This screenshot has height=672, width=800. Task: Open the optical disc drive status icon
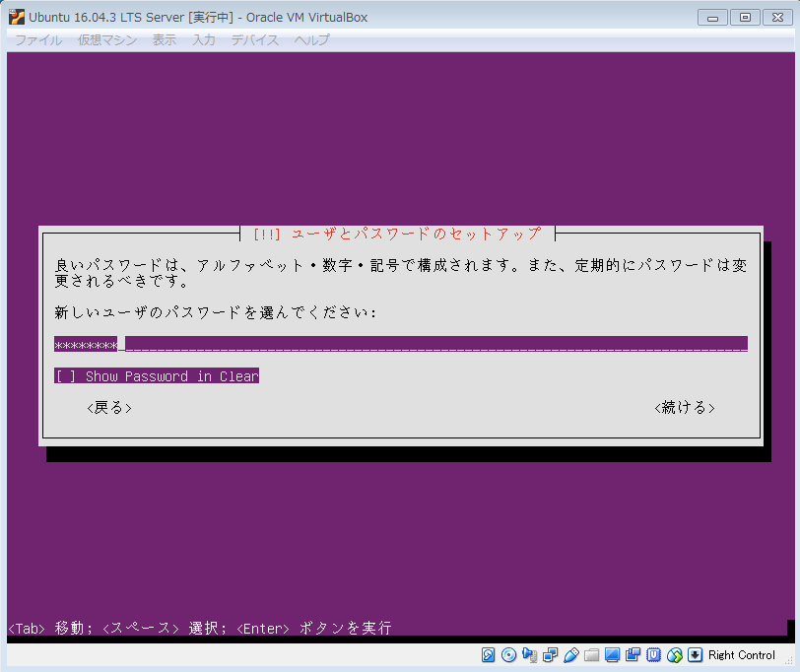click(509, 655)
